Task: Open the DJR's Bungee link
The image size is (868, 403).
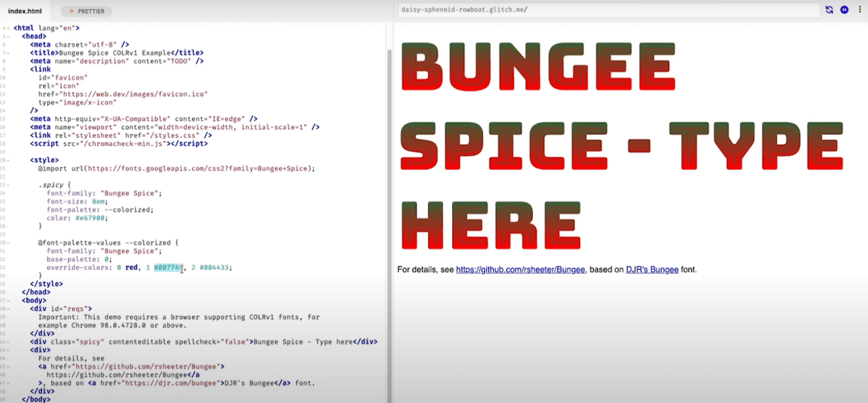Action: click(x=652, y=269)
